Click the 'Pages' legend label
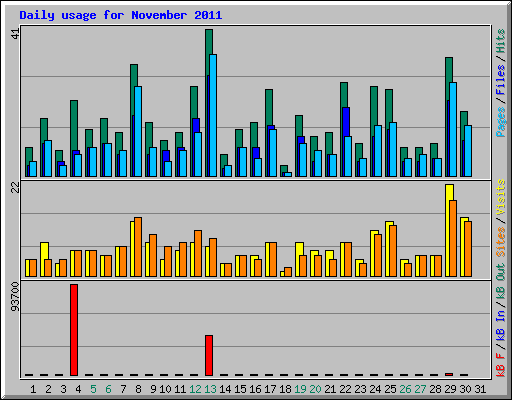 pos(501,122)
